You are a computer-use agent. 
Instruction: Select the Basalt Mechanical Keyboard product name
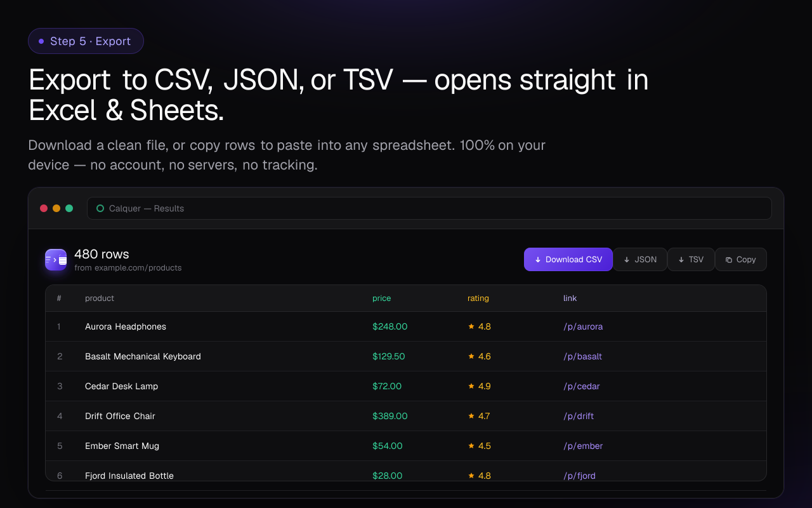pyautogui.click(x=143, y=356)
